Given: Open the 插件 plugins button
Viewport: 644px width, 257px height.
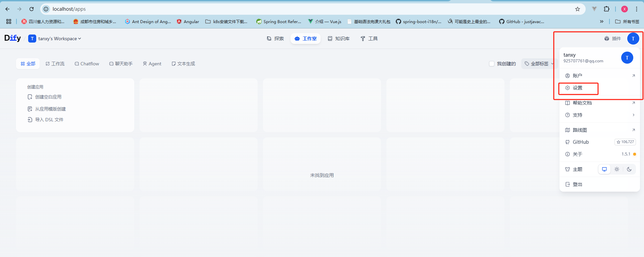Looking at the screenshot, I should [613, 39].
